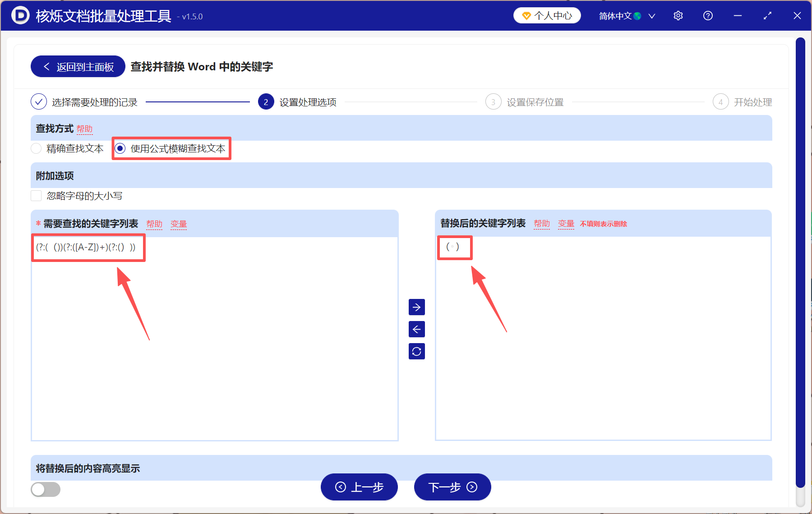
Task: Click the fullscreen expand icon
Action: pos(767,15)
